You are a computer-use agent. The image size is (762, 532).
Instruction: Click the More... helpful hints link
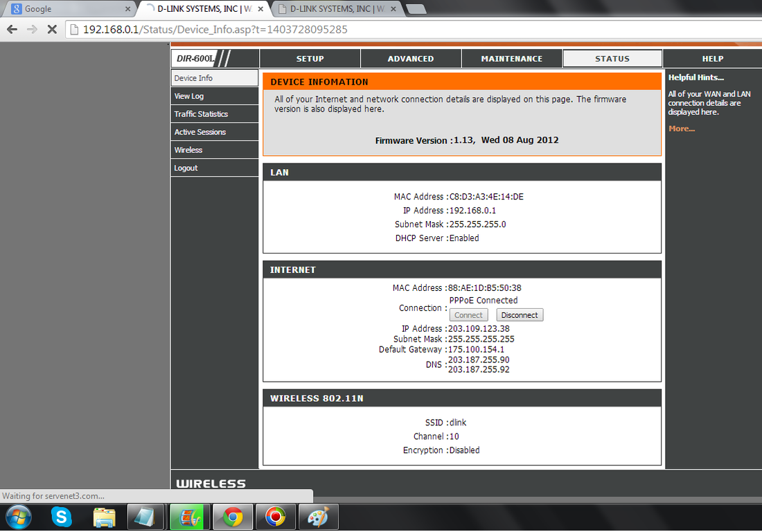pyautogui.click(x=682, y=129)
